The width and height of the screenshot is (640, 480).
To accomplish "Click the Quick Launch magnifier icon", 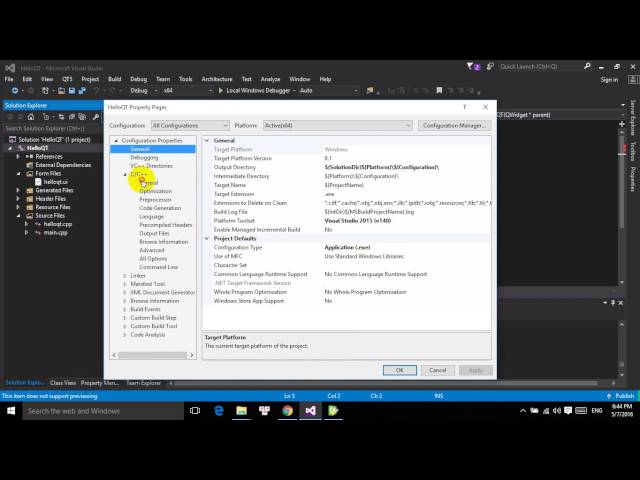I will coord(587,66).
